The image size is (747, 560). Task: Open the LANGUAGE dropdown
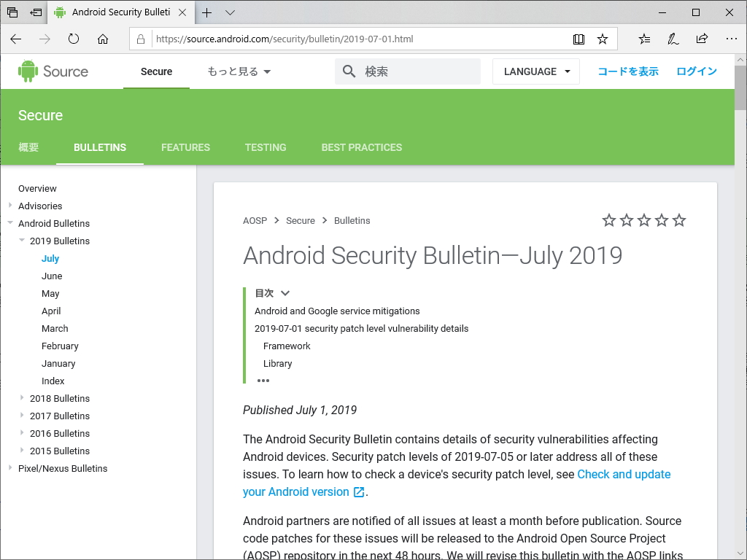(535, 71)
